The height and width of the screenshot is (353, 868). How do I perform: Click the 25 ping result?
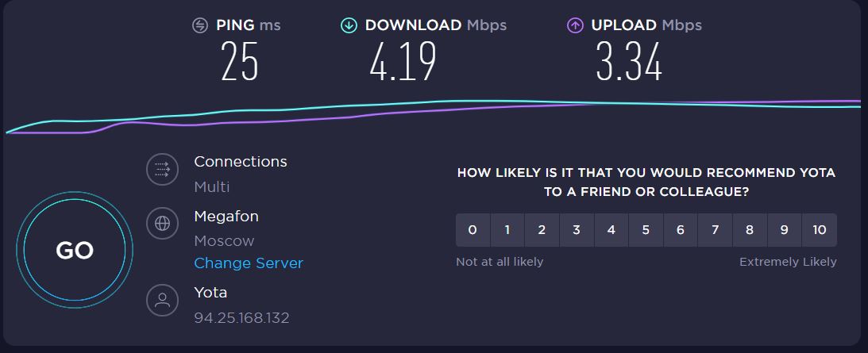click(240, 61)
